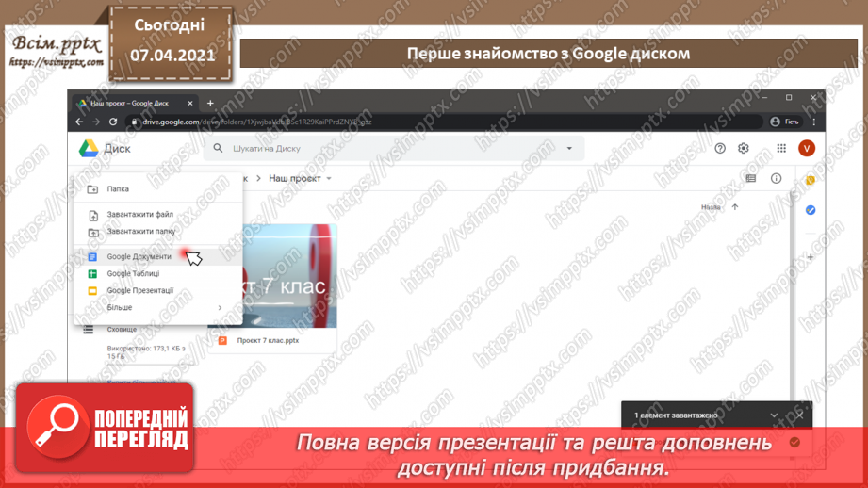Click the Проект 7 клас.pptx file name
Image resolution: width=868 pixels, height=488 pixels.
268,341
